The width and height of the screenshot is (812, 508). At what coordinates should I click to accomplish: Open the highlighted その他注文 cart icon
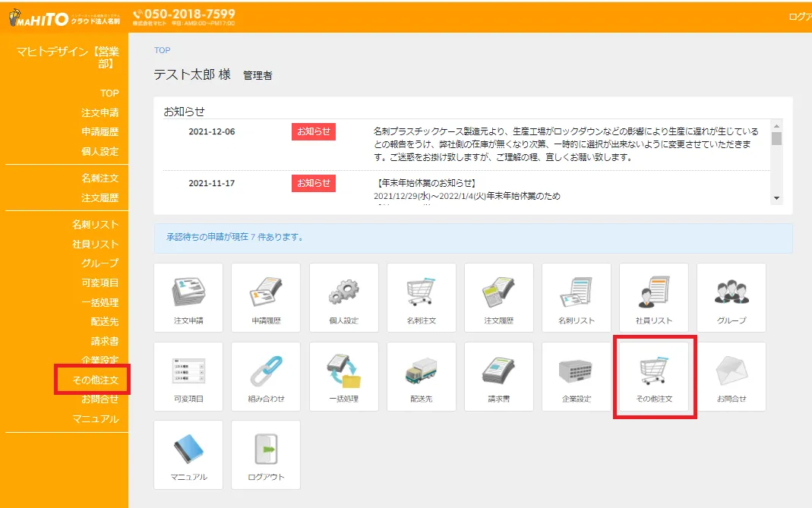(x=653, y=371)
